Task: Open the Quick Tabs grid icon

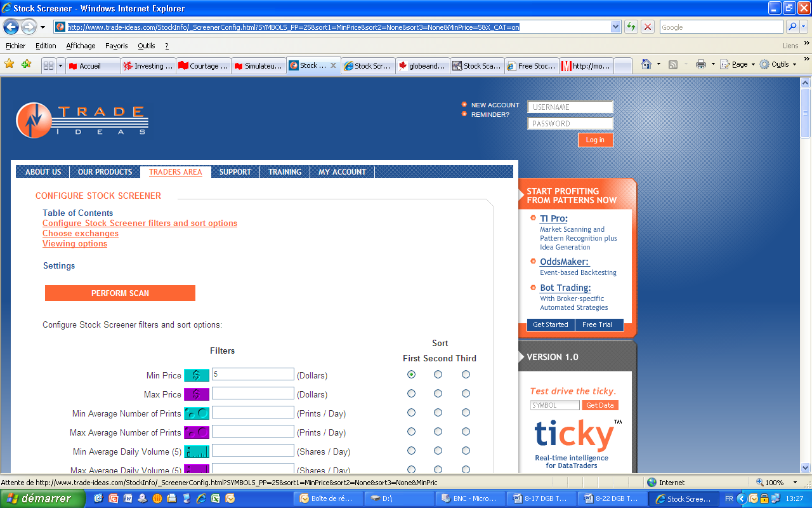Action: [x=48, y=65]
